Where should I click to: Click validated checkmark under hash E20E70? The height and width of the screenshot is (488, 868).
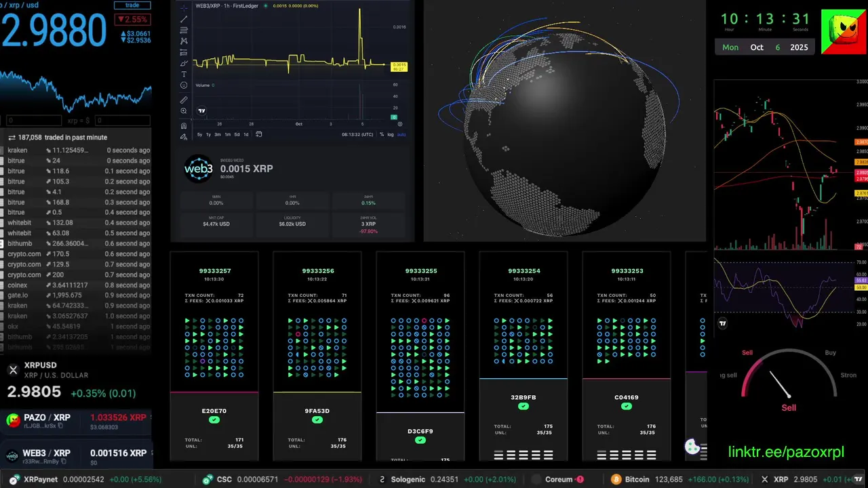(x=214, y=420)
